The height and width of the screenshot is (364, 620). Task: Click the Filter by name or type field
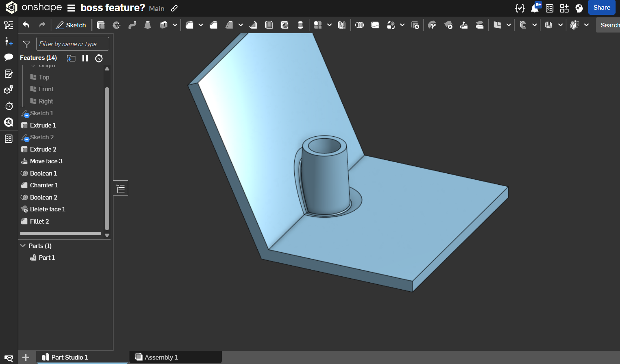(72, 44)
